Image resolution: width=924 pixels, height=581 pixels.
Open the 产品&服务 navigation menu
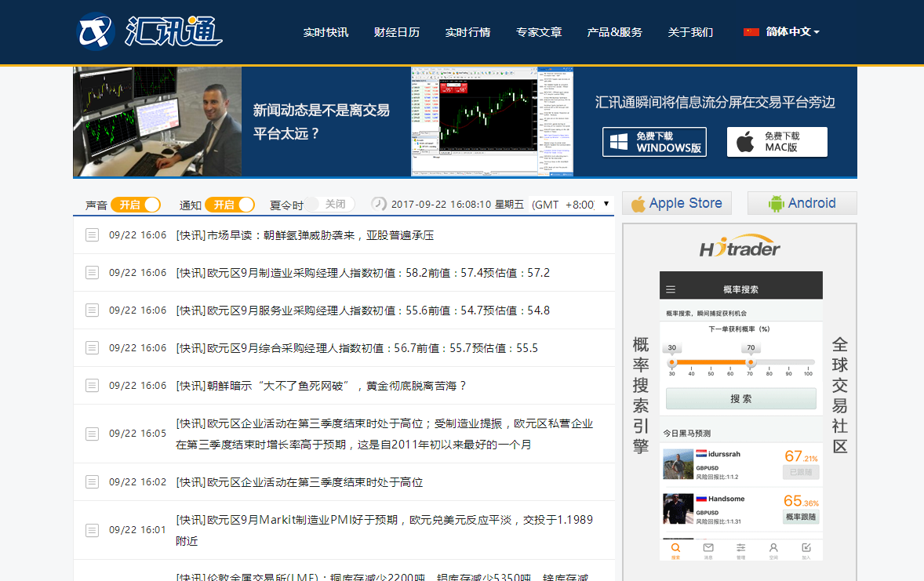point(614,32)
